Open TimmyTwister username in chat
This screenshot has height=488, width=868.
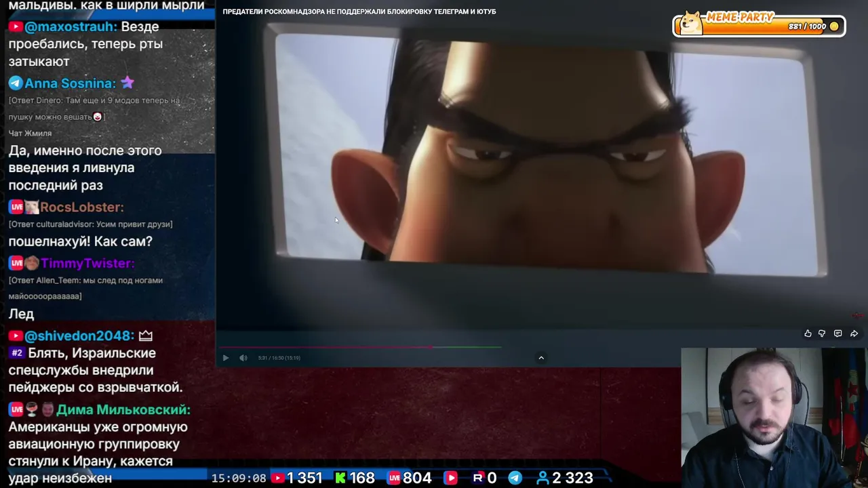click(x=87, y=264)
